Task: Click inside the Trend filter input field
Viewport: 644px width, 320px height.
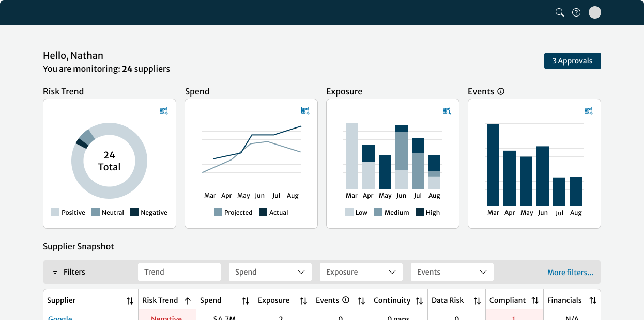Action: click(179, 271)
